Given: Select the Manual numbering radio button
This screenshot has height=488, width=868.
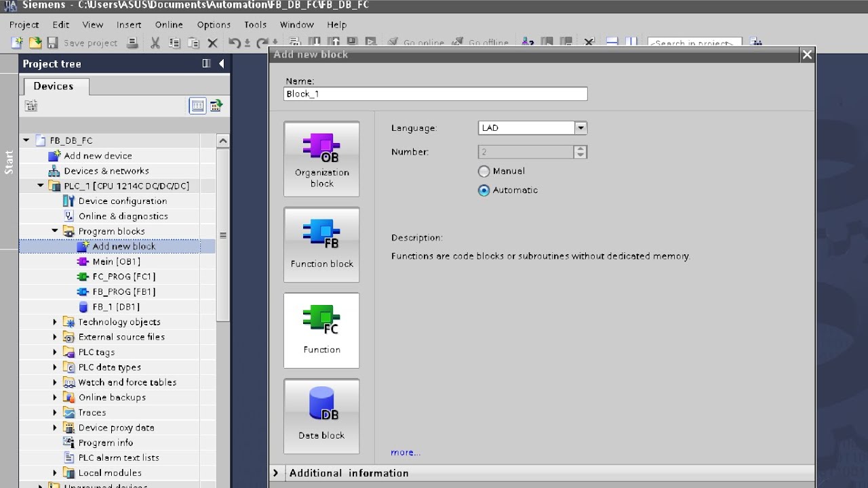Looking at the screenshot, I should 484,171.
